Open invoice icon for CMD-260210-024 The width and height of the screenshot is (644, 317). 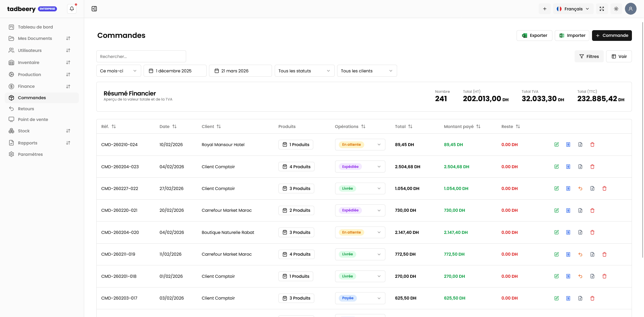[568, 144]
